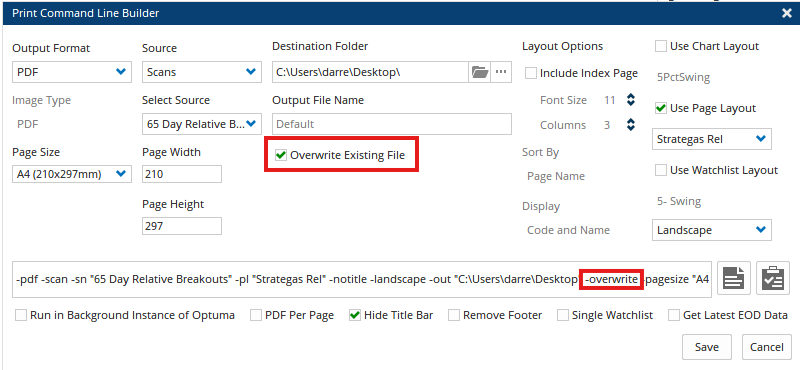Click the Output File Name field
Screen dimensions: 800x370
(392, 124)
